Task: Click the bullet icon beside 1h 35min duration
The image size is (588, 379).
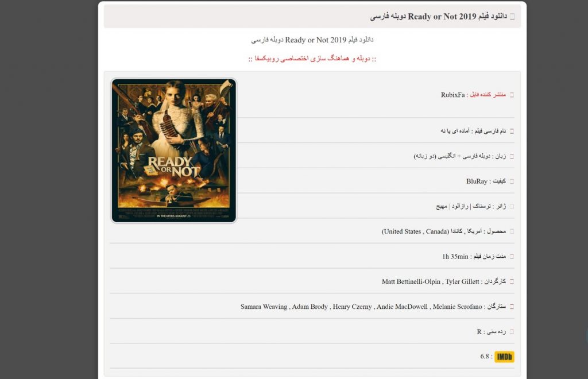Action: 512,257
